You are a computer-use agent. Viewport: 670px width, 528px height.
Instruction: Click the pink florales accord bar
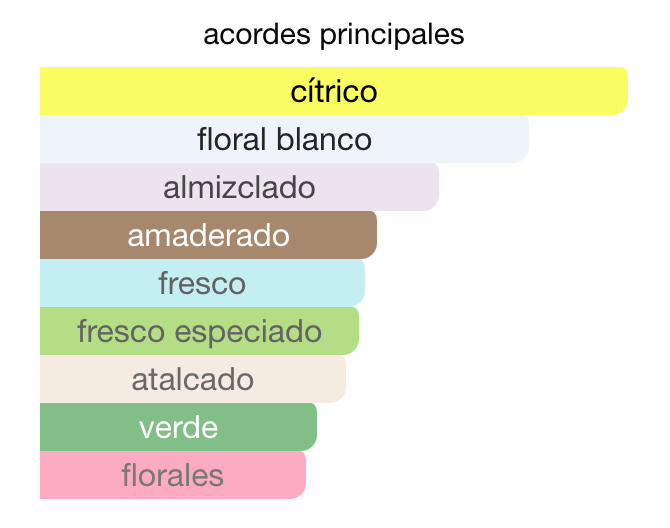173,475
